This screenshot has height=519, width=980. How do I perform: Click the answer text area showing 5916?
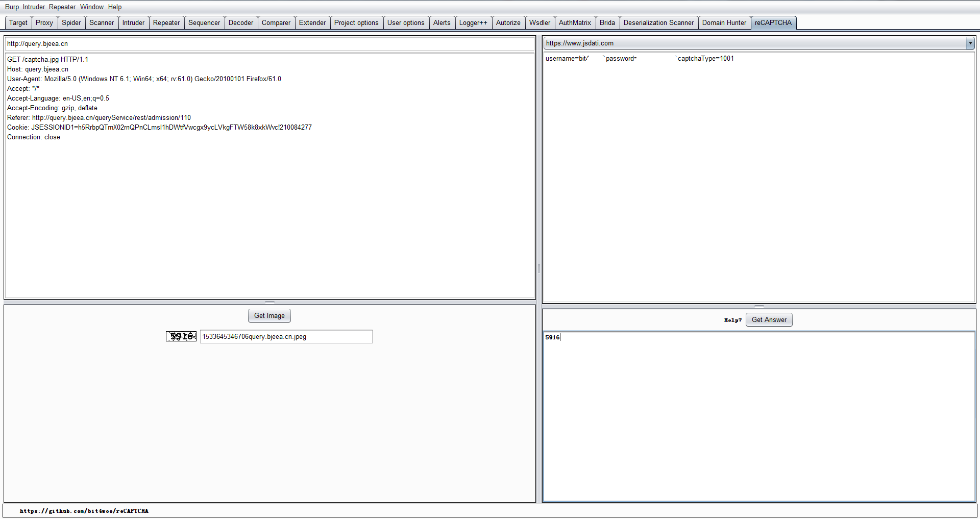pos(759,416)
